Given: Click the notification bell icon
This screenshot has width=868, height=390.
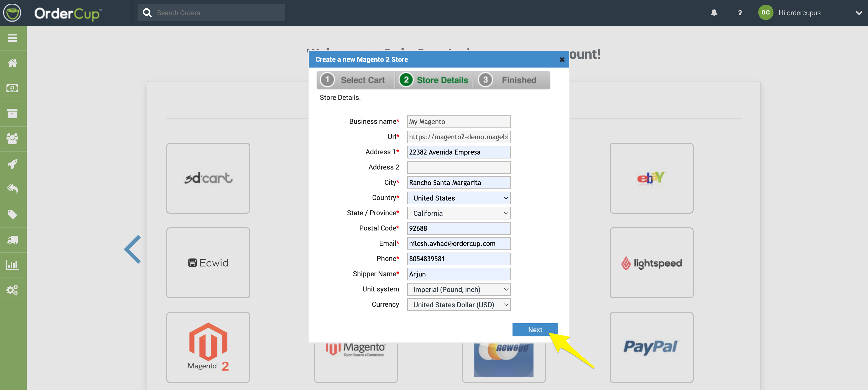Looking at the screenshot, I should pyautogui.click(x=714, y=13).
